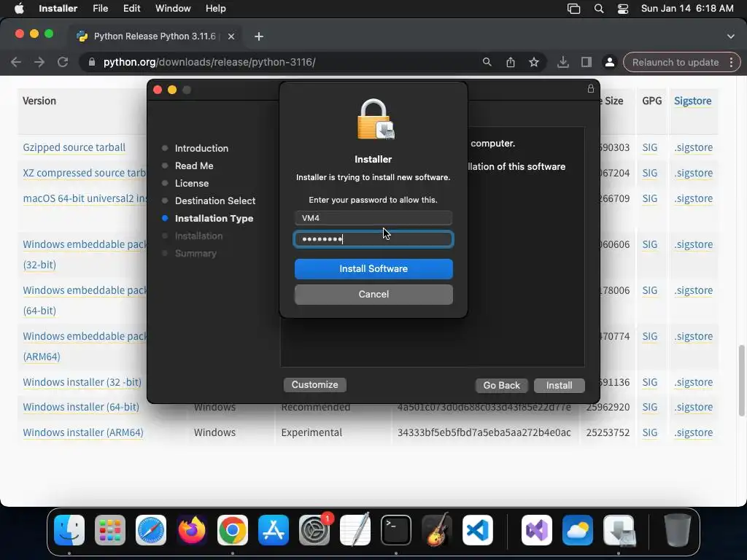Click the Install Software button

373,269
